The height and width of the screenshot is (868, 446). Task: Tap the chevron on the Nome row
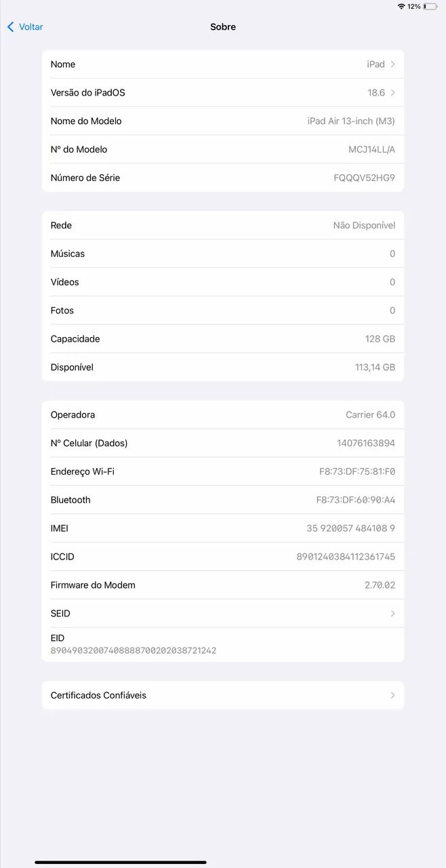point(392,64)
